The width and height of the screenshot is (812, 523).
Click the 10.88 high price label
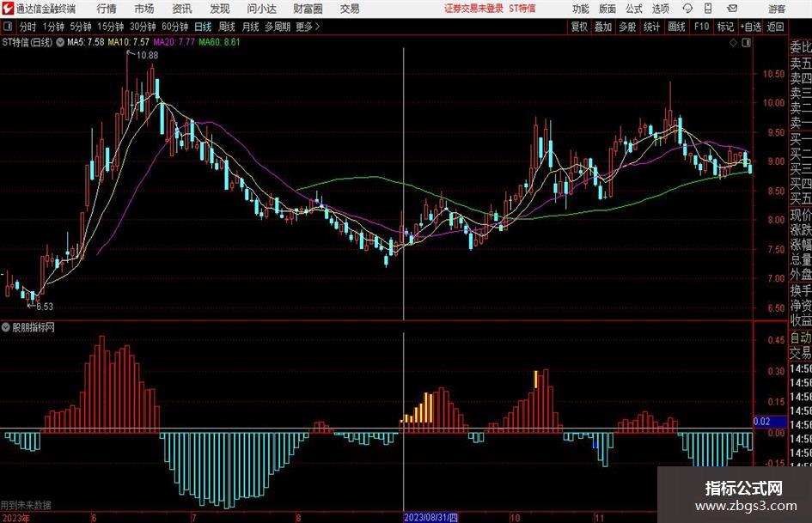point(147,55)
